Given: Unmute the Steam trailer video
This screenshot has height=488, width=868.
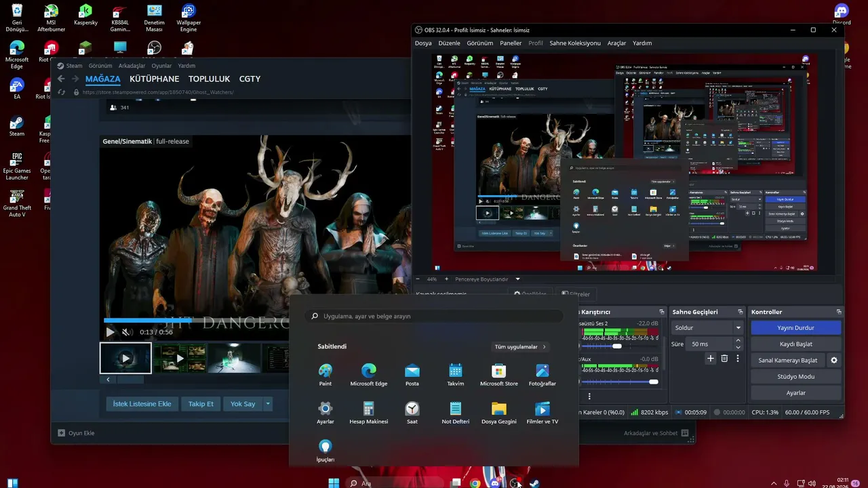Looking at the screenshot, I should click(126, 332).
